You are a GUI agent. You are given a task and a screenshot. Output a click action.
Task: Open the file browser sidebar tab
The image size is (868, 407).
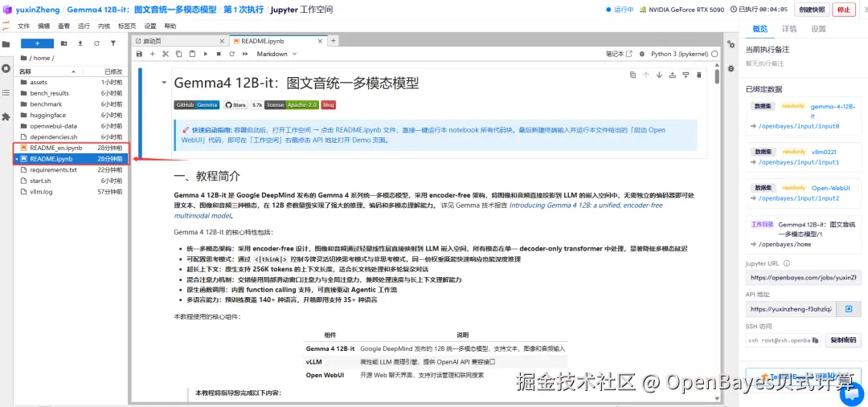click(x=6, y=44)
